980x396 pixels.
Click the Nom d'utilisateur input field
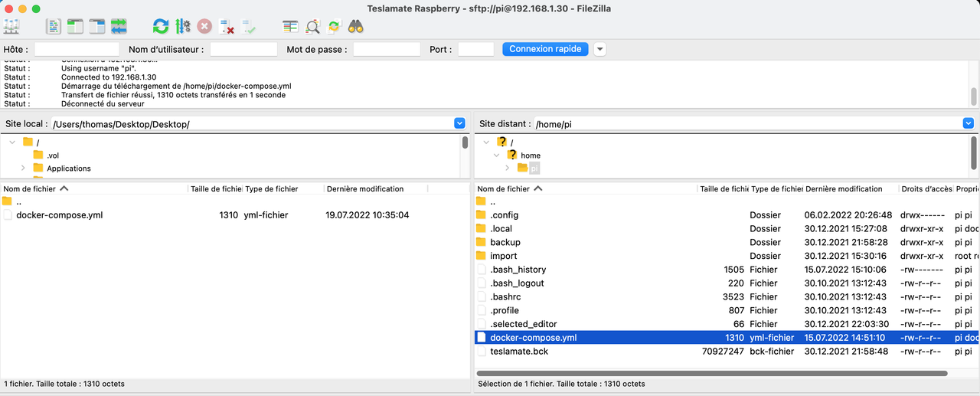[x=243, y=49]
